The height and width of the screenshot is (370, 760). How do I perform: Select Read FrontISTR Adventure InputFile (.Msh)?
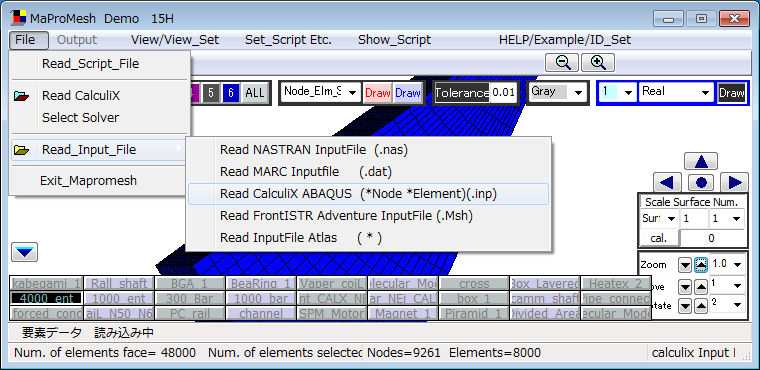pyautogui.click(x=368, y=216)
